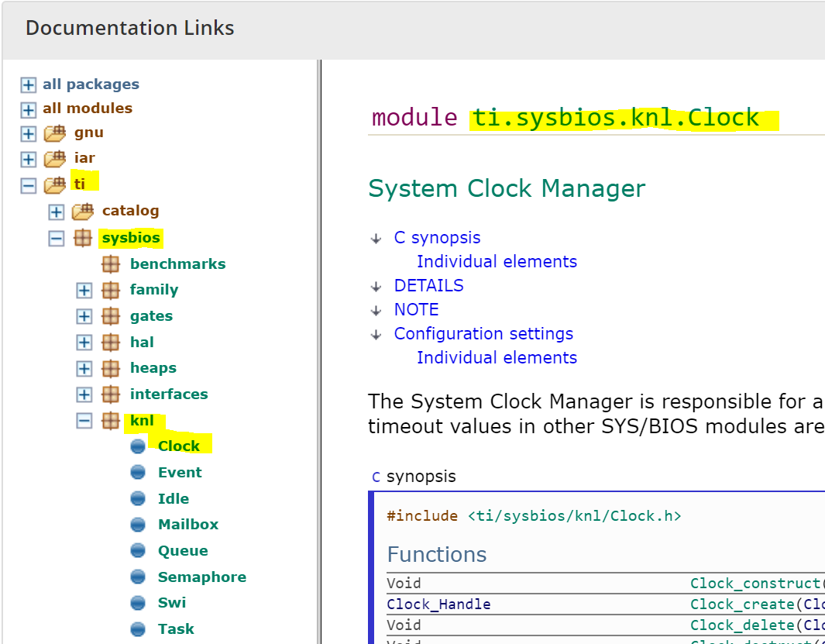Click the ti folder icon
Image resolution: width=825 pixels, height=644 pixels.
point(55,184)
